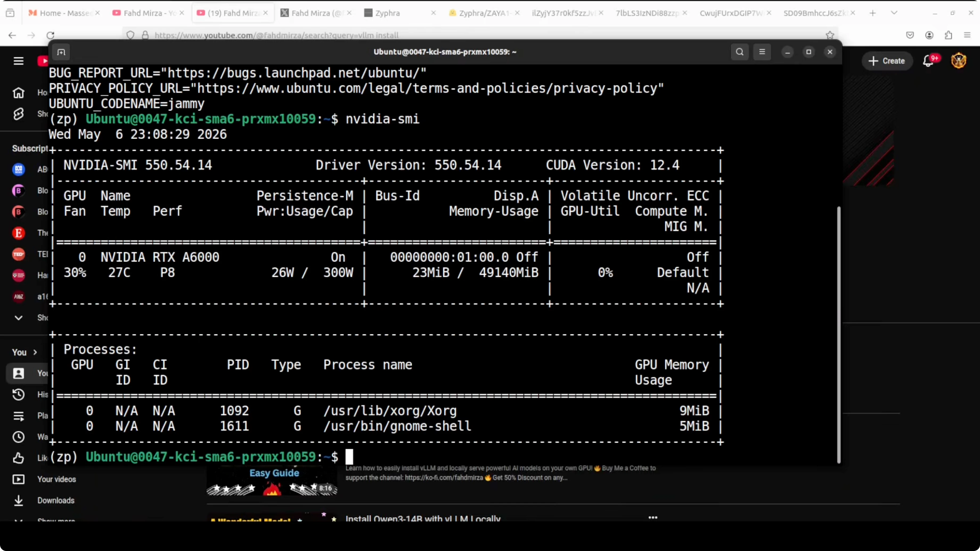The image size is (980, 551).
Task: Click 'NVIDIA RTX A6000' text in terminal
Action: (160, 257)
